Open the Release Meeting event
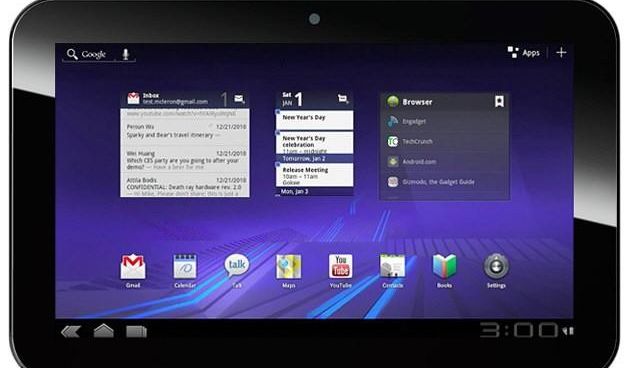Image resolution: width=630 pixels, height=368 pixels. point(315,176)
